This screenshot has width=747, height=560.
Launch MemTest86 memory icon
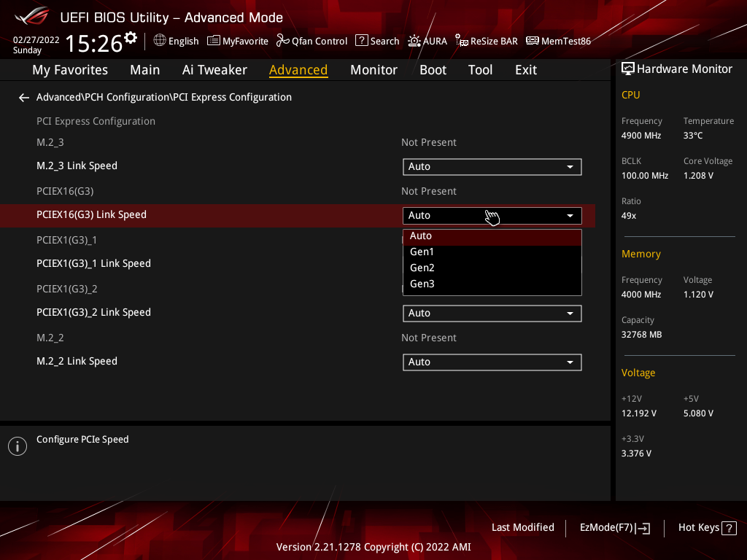tap(532, 41)
